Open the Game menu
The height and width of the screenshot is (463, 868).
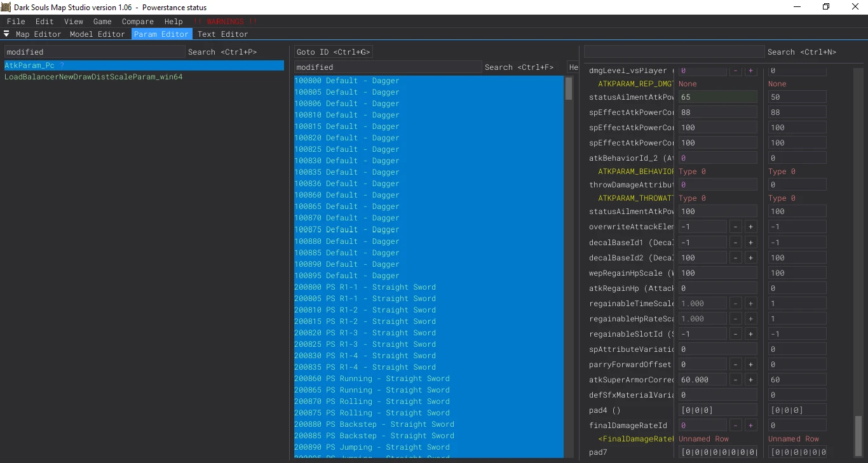tap(102, 22)
